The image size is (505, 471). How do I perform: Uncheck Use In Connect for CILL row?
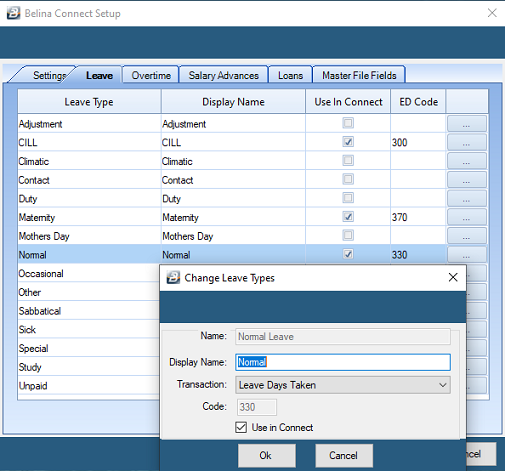[x=348, y=142]
